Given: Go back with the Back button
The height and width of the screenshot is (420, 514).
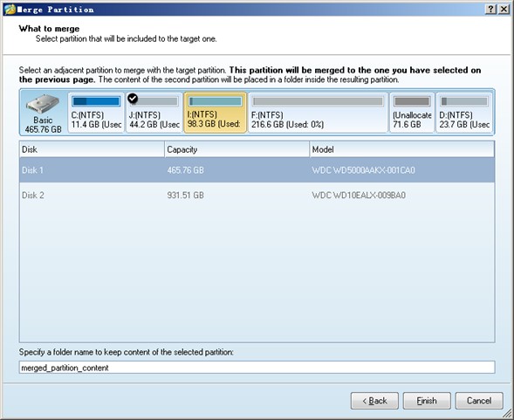Looking at the screenshot, I should 374,401.
